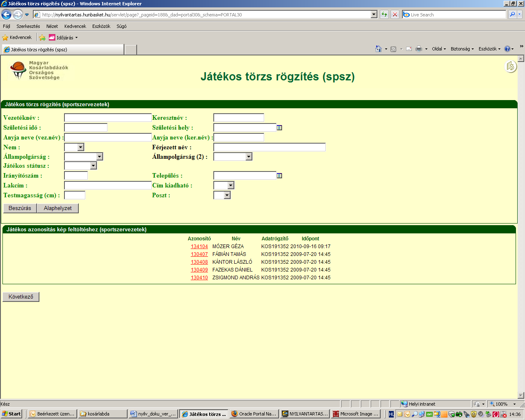
Task: Open the Fájl menu
Action: pyautogui.click(x=7, y=26)
